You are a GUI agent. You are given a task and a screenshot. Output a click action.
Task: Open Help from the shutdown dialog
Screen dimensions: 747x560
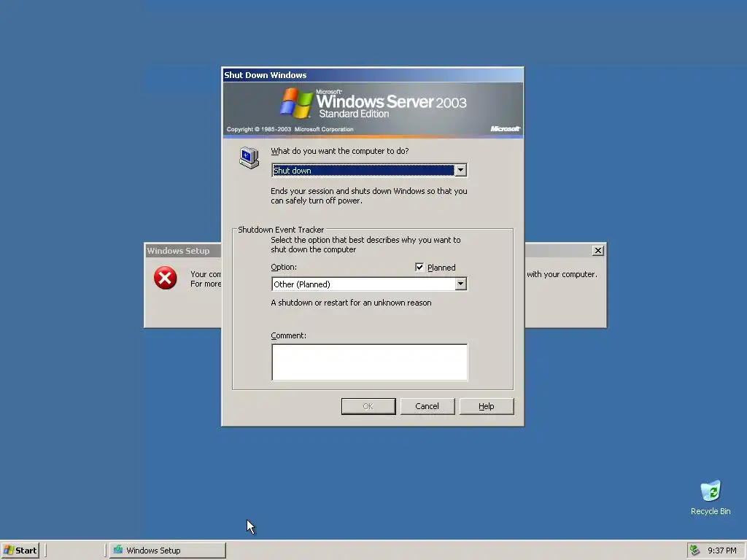pyautogui.click(x=487, y=406)
